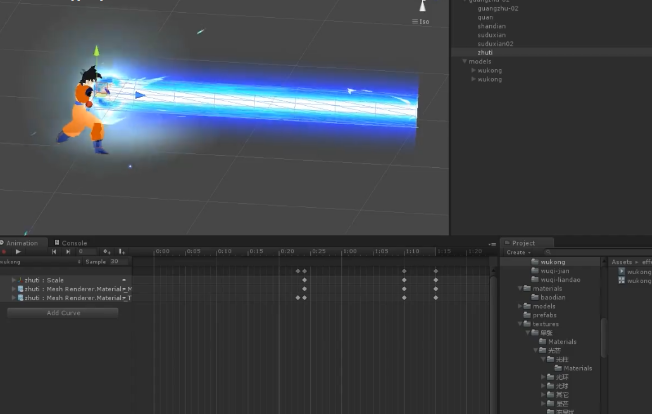Select quan in the Hierarchy

coord(485,17)
